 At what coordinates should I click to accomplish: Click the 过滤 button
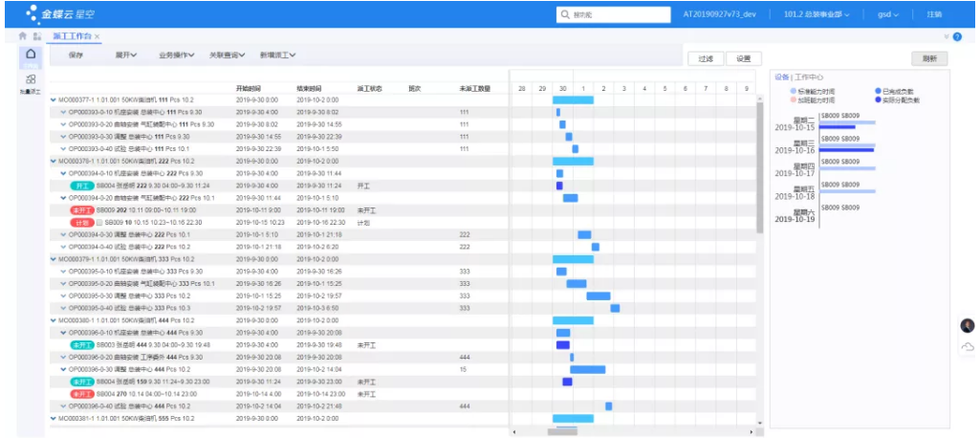(706, 58)
